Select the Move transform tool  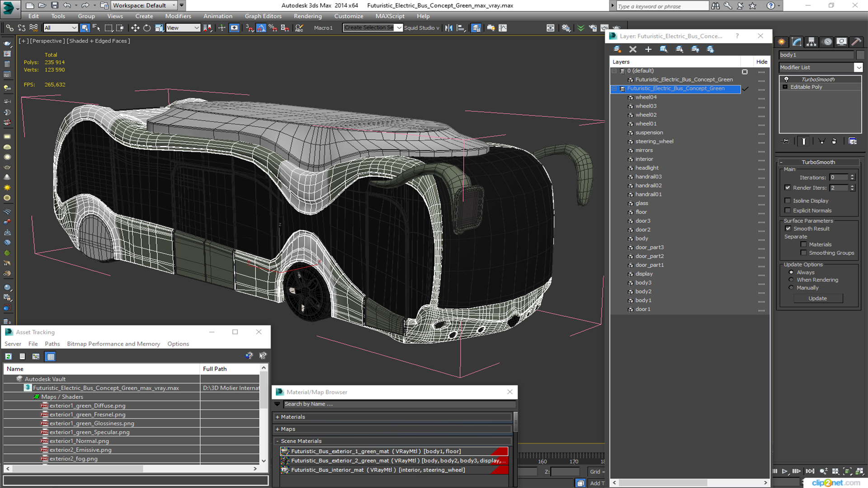[x=135, y=28]
